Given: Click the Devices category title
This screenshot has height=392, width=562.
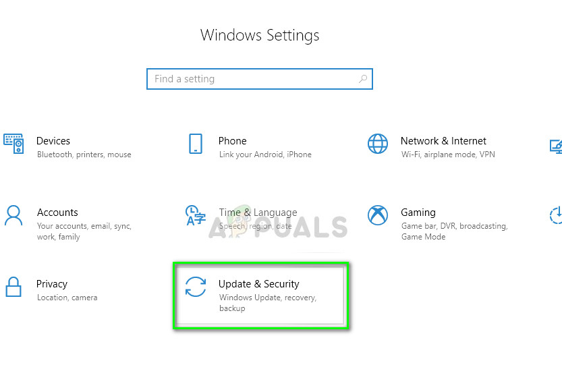Looking at the screenshot, I should (53, 141).
